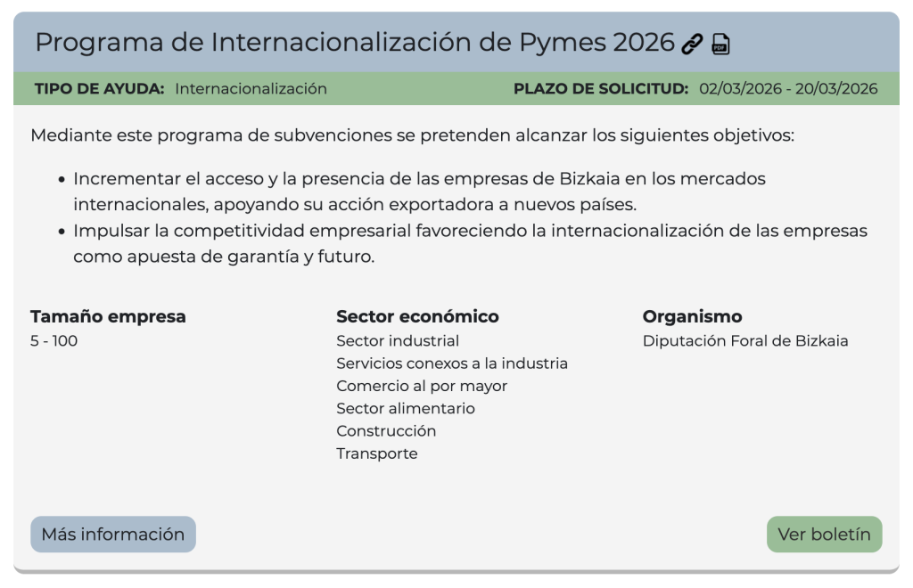The width and height of the screenshot is (913, 588).
Task: Click the chain link icon beside the title
Action: [x=692, y=44]
